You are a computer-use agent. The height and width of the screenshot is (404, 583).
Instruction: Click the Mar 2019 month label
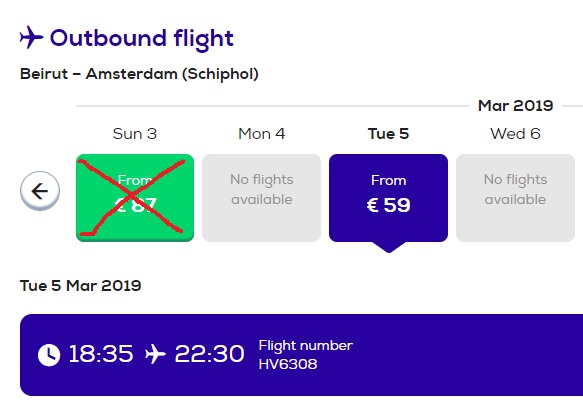click(x=516, y=106)
